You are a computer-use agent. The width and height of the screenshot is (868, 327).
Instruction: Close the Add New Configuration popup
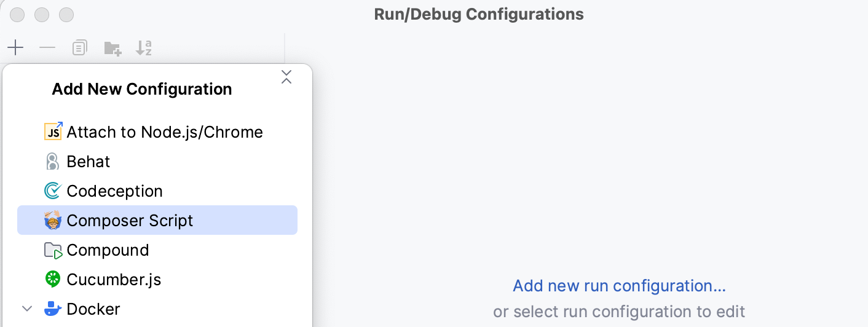tap(286, 77)
